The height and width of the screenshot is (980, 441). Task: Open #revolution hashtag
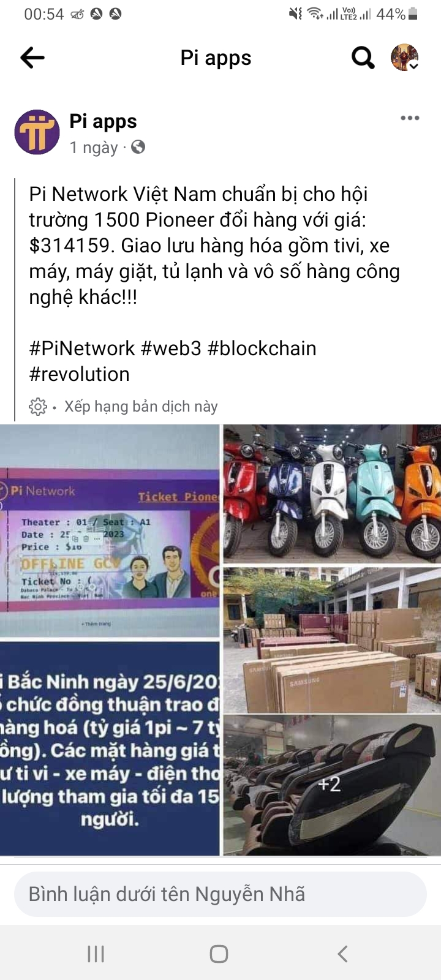click(79, 374)
